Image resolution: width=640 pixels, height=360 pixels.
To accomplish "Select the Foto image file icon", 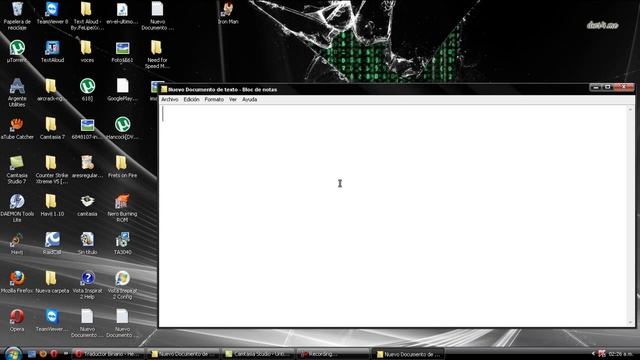I will click(122, 51).
